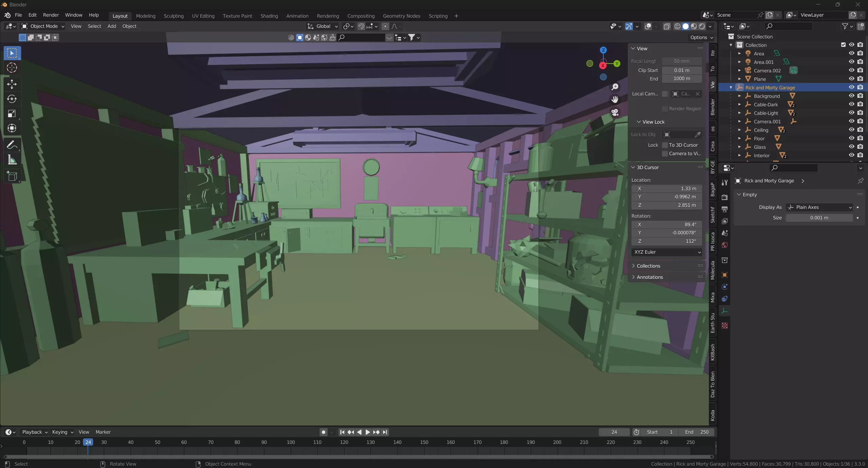The image size is (868, 468).
Task: Enable Camera to View checkbox
Action: 665,154
